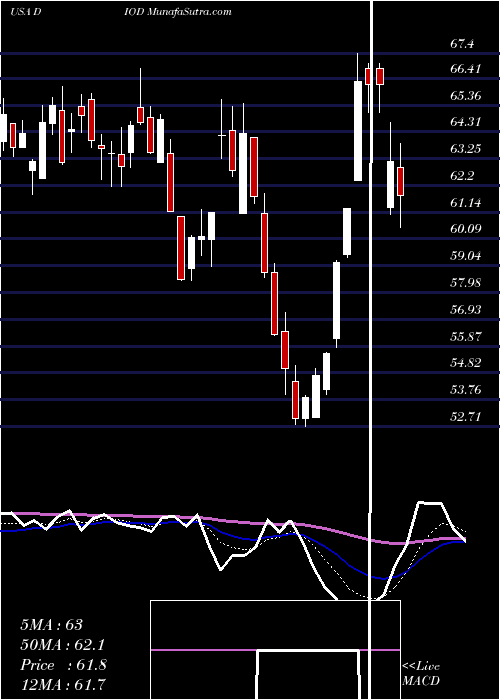Select the 'Price : 61.8' legend value

(x=63, y=665)
